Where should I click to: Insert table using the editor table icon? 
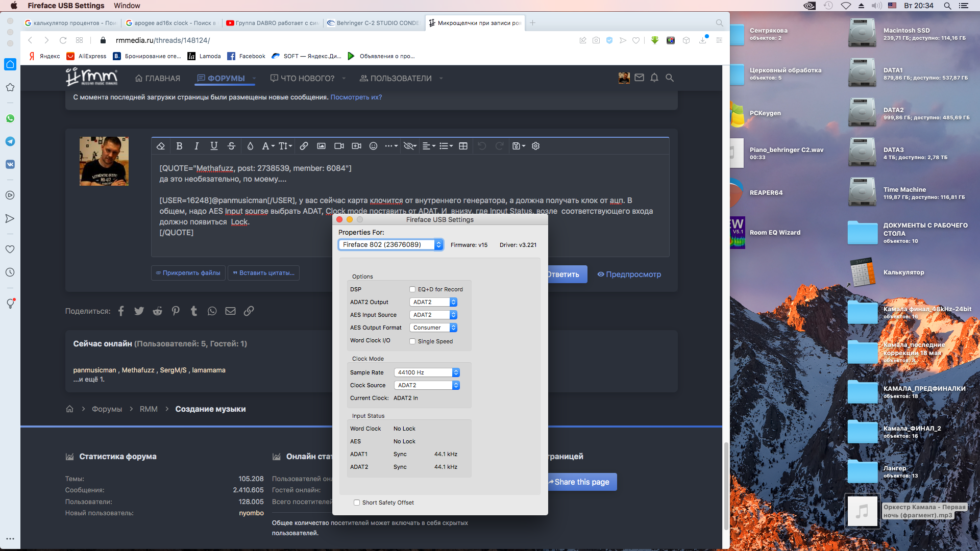[463, 146]
